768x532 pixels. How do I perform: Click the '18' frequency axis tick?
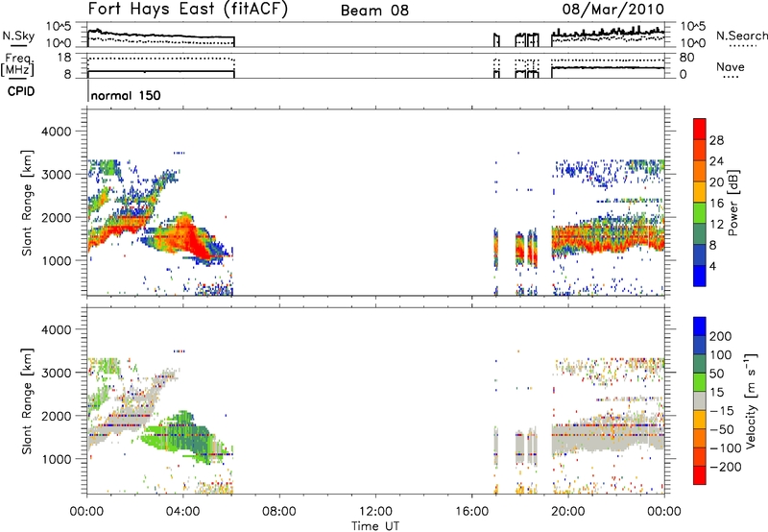tap(64, 58)
